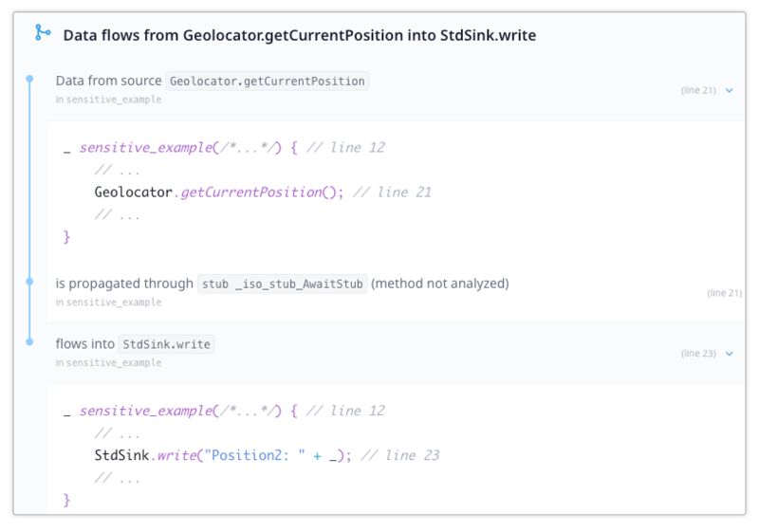Click timeline dot beside "is propagated through"
Screen dimensions: 759x532
tap(29, 283)
